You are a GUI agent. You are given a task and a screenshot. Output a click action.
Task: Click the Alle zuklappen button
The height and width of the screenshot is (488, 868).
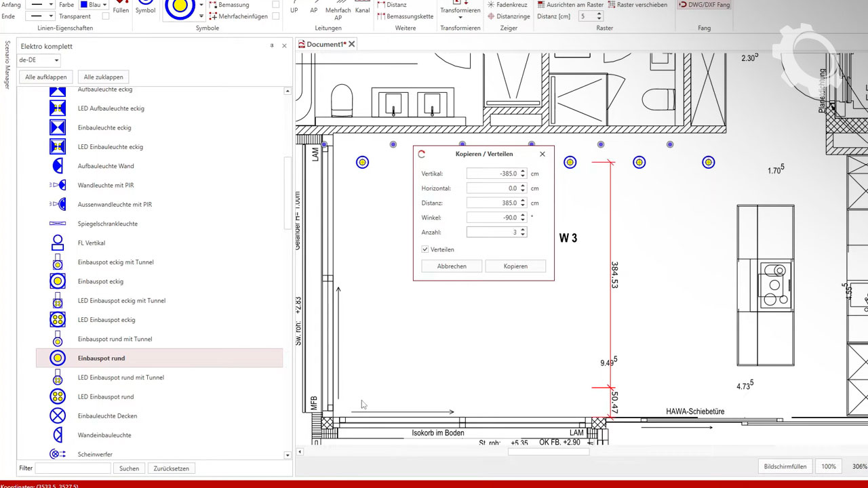pos(103,77)
